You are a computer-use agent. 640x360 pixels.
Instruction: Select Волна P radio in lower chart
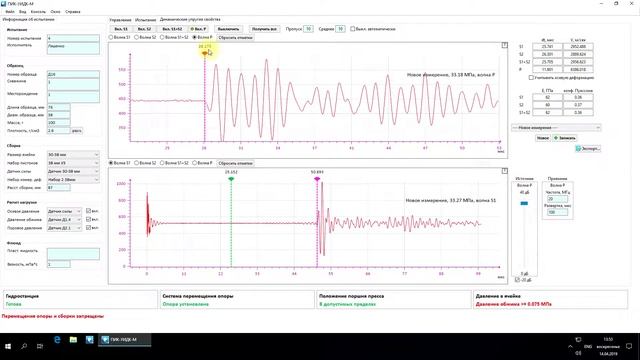coord(194,163)
